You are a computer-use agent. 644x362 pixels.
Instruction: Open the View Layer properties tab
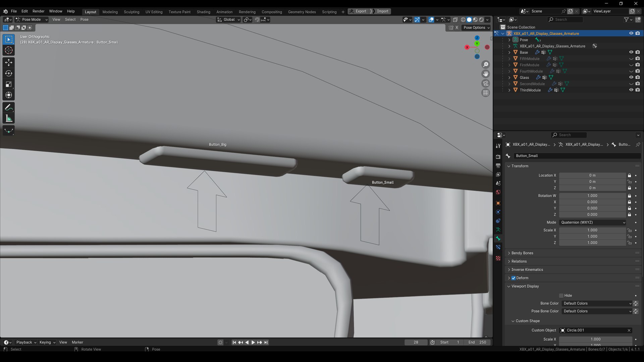coord(498,175)
